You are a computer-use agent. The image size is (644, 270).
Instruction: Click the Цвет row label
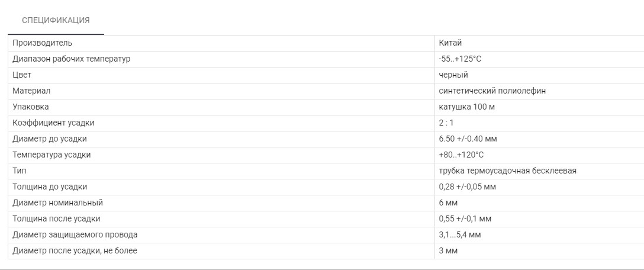[x=22, y=75]
